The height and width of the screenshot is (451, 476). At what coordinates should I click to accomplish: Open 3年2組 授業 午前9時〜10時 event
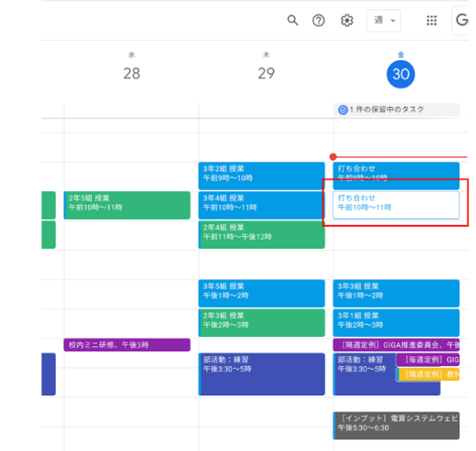[261, 176]
